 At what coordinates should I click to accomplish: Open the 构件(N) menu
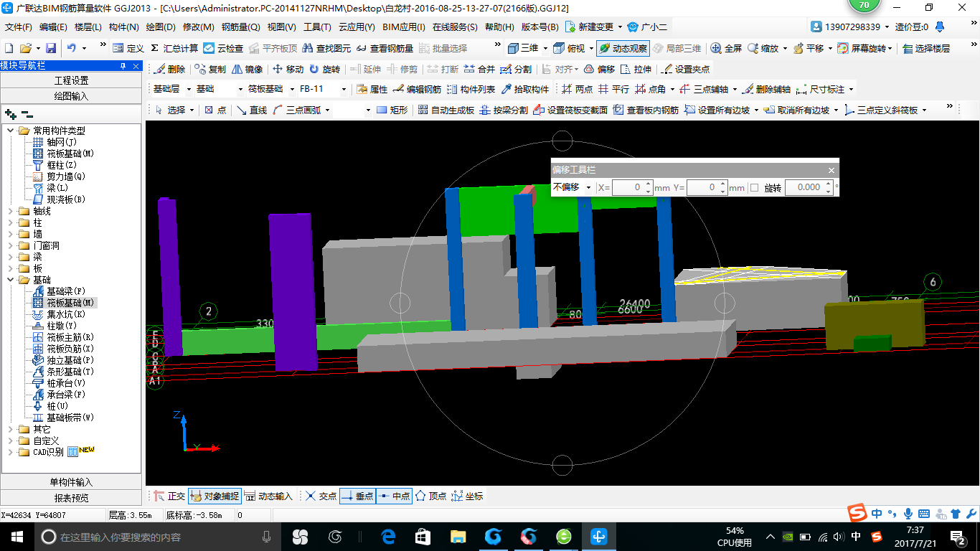123,27
